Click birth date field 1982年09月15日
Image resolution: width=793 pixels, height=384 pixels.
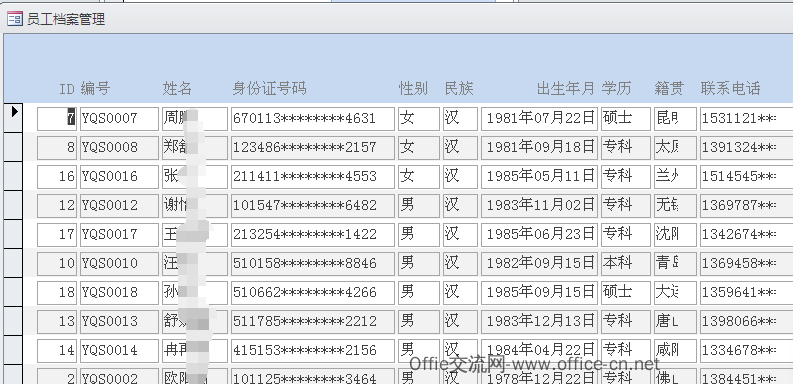tap(540, 264)
